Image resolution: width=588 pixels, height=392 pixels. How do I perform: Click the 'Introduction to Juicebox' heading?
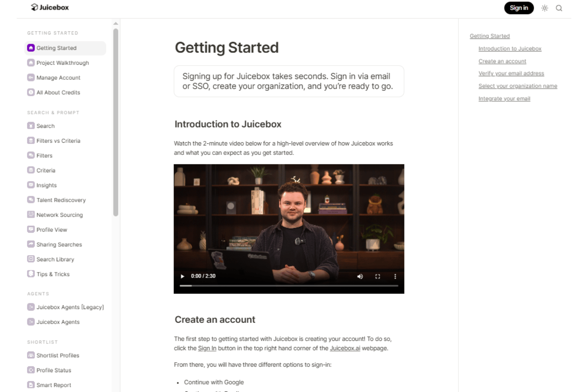(228, 124)
